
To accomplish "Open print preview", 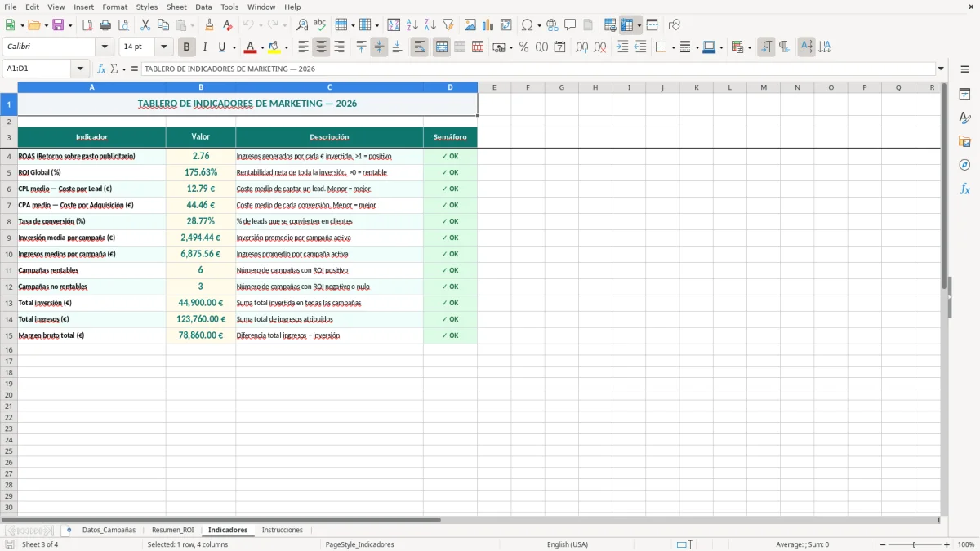I will point(123,25).
